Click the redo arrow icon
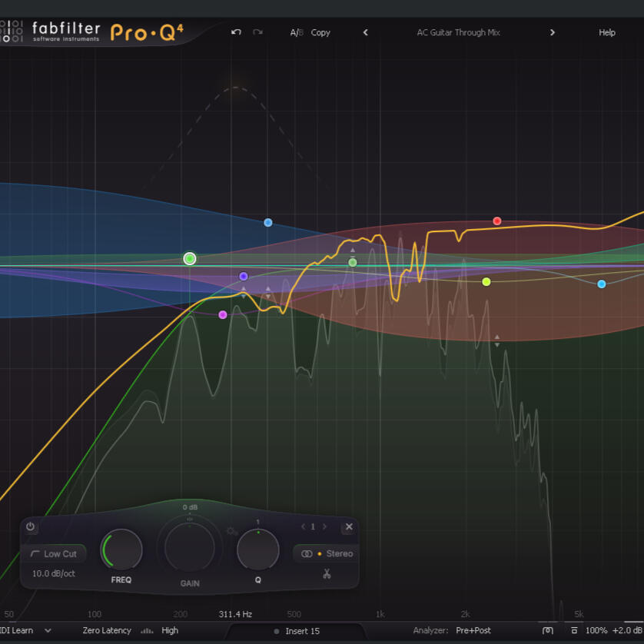Viewport: 644px width, 644px height. click(x=257, y=32)
